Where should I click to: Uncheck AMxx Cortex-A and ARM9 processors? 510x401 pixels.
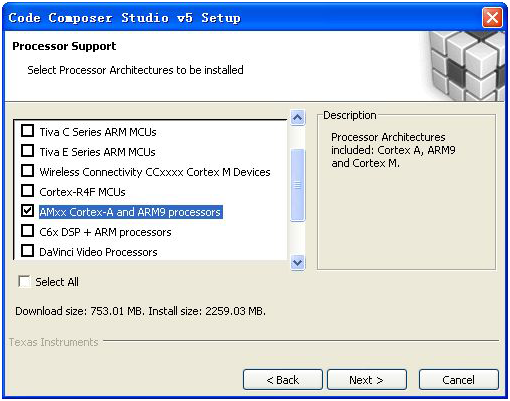coord(27,211)
